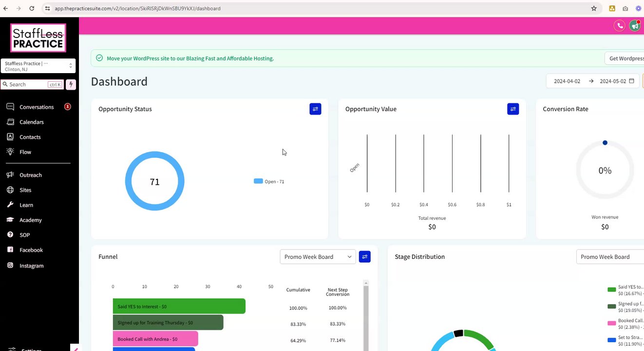Click the Get Wordpress button
Screen dimensions: 644x351
[x=625, y=58]
